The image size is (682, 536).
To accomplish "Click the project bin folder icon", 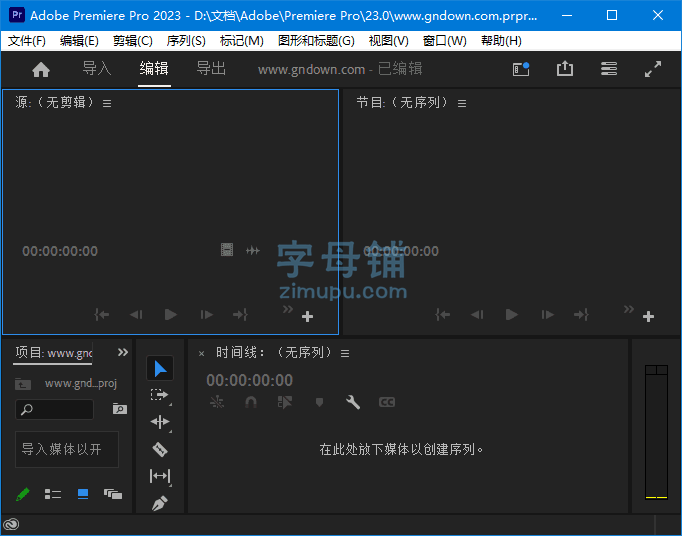I will point(23,384).
